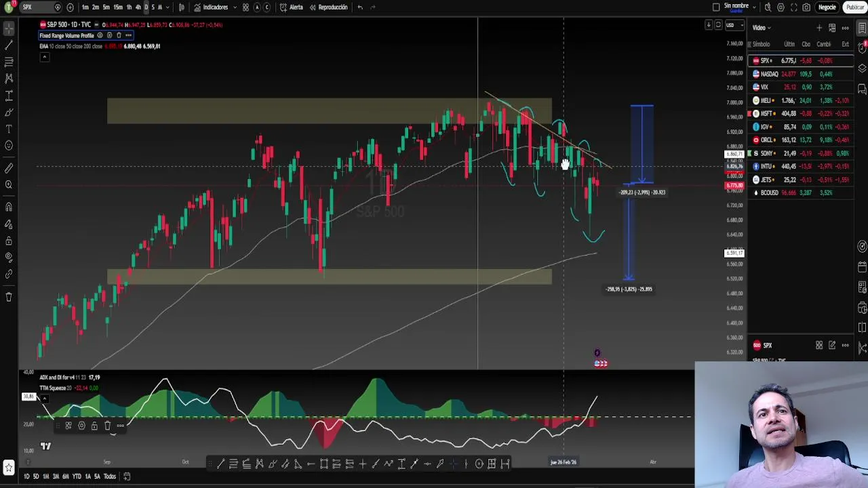Open quick search magnifier in top bar
This screenshot has height=488, width=868.
click(x=768, y=7)
